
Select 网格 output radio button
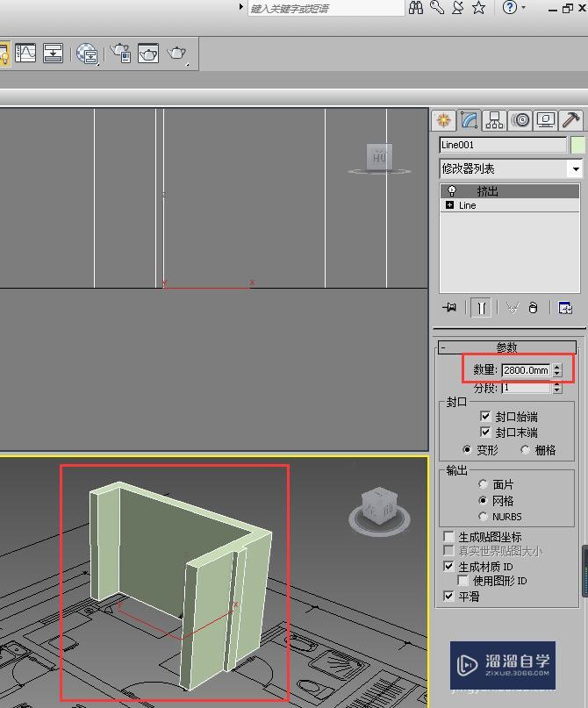pos(483,500)
